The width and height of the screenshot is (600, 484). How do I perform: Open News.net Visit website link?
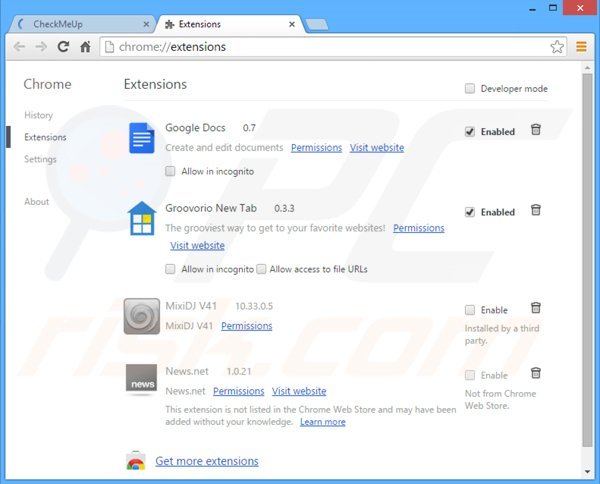click(x=299, y=391)
